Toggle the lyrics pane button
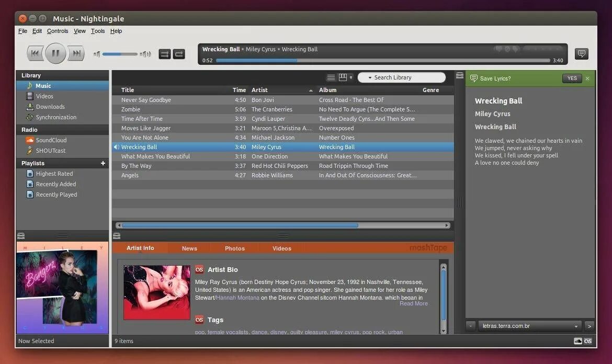 [581, 53]
